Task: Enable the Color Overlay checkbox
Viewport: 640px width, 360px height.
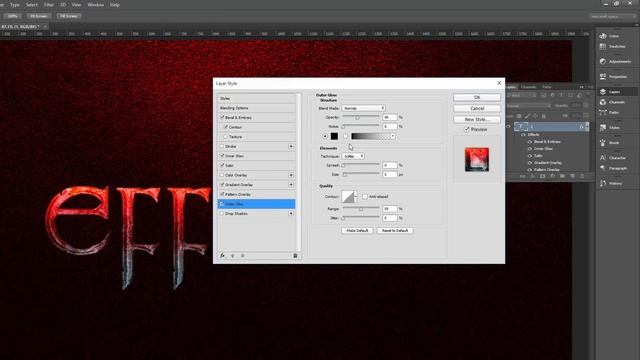Action: tap(222, 175)
